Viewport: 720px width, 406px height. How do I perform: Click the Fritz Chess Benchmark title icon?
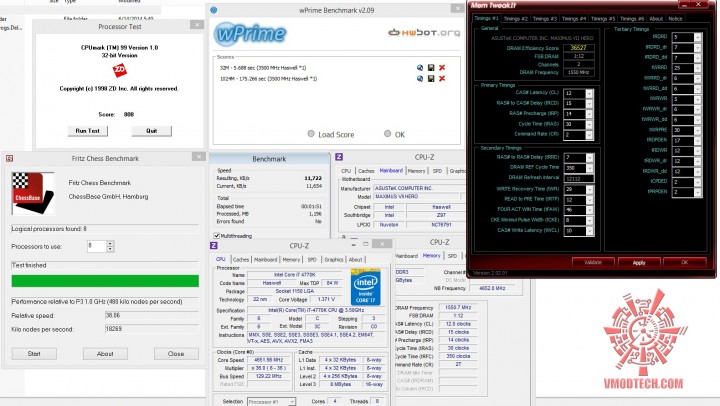9,158
